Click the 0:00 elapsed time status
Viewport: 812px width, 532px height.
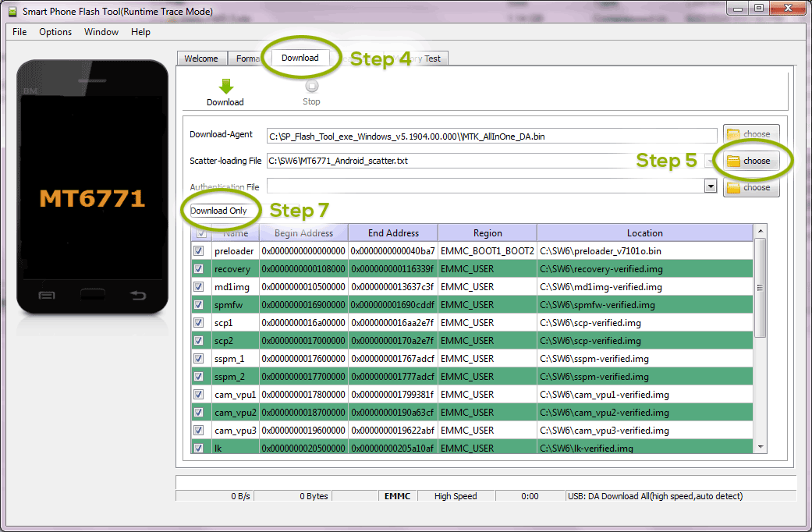click(530, 496)
